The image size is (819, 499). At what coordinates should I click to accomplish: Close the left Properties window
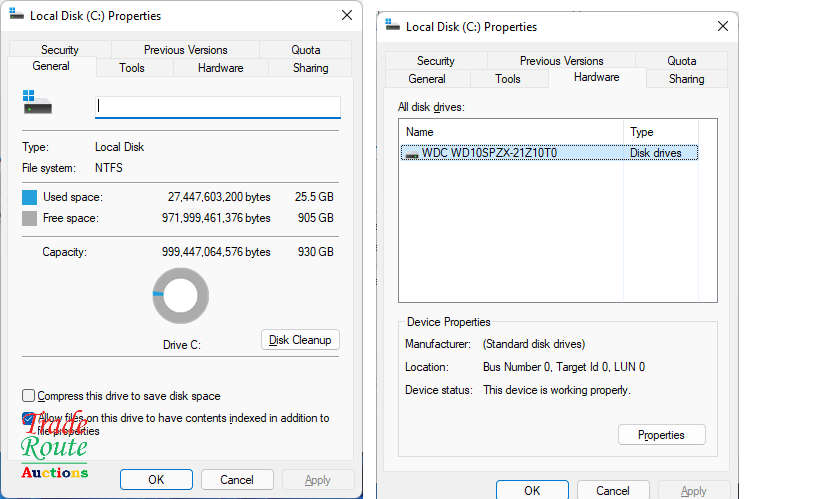click(346, 15)
